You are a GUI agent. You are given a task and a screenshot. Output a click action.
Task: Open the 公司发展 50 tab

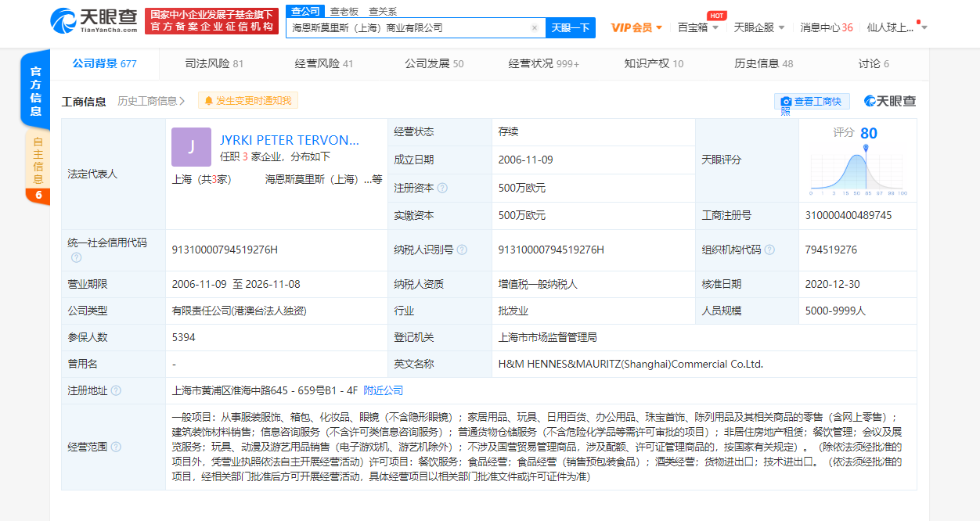coord(434,63)
